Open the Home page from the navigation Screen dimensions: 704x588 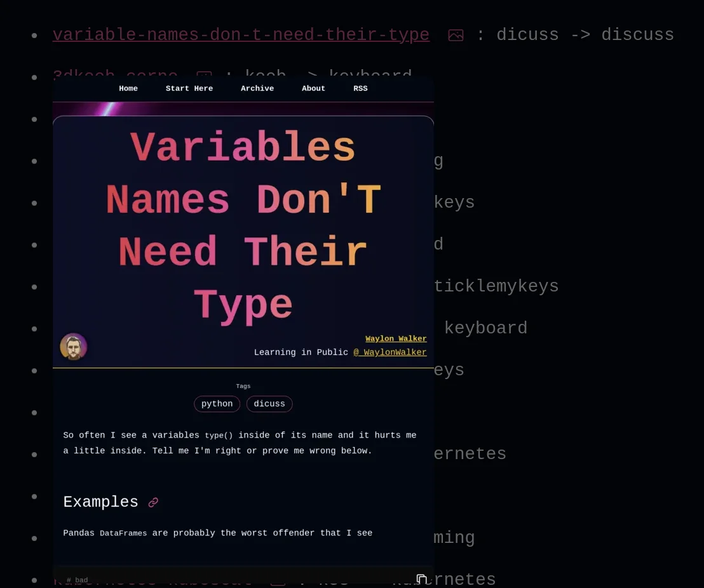point(128,88)
